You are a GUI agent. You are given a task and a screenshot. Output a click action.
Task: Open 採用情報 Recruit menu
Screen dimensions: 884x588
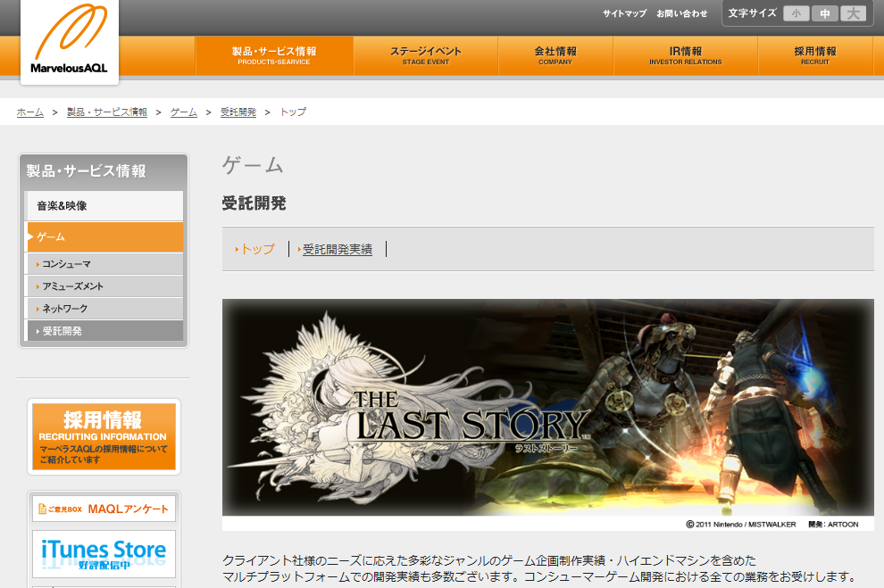[815, 55]
